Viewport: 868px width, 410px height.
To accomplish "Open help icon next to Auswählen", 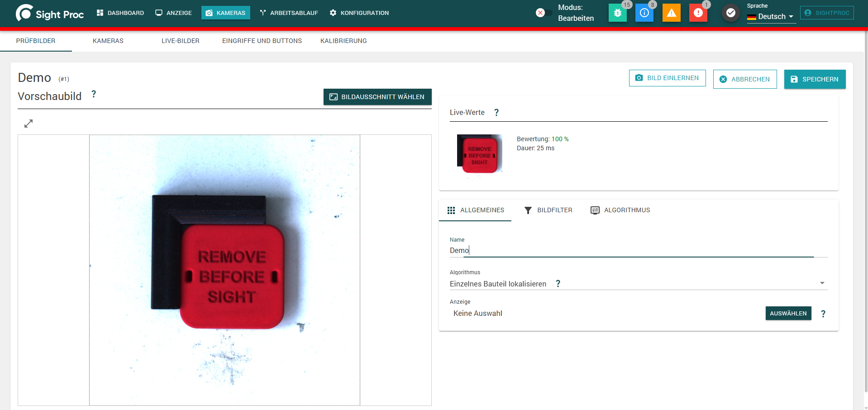I will pos(823,314).
